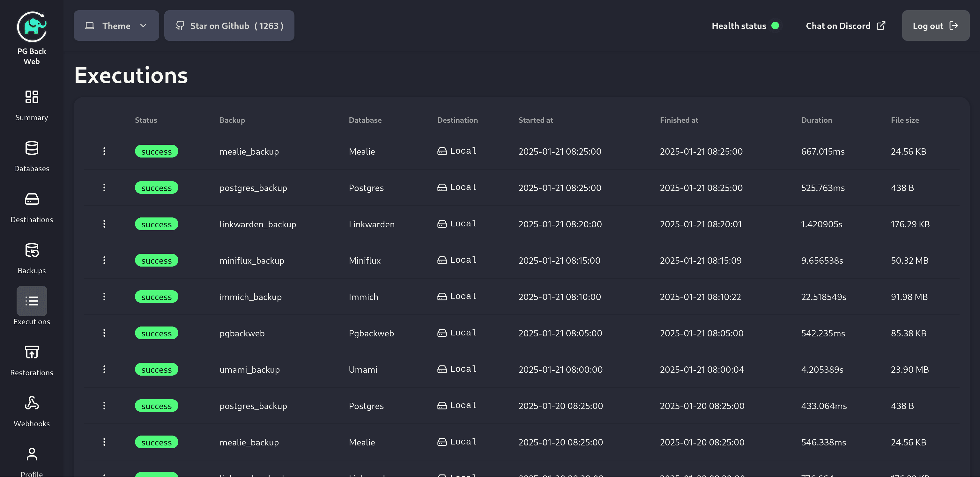Click the Github icon in Star button
The image size is (980, 477).
(180, 26)
